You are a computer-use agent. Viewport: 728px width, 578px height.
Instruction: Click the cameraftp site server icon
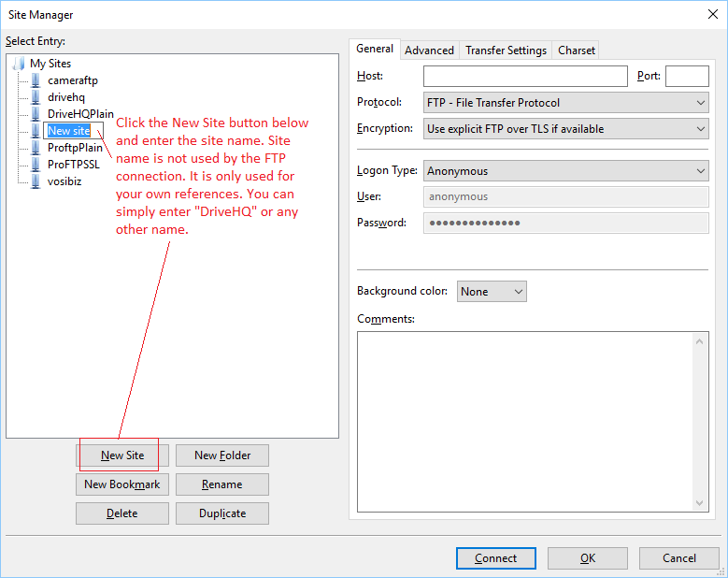coord(36,80)
